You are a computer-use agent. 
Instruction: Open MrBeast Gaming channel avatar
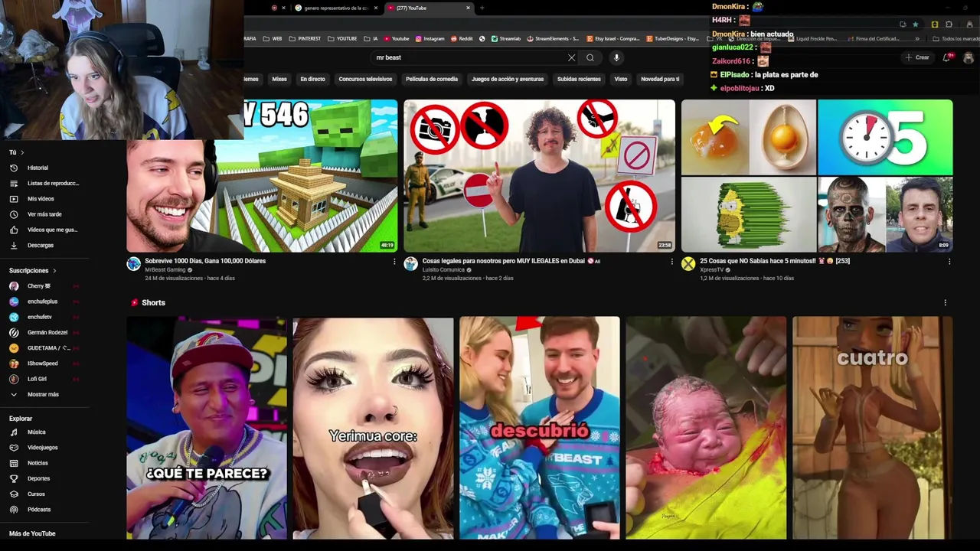tap(134, 264)
